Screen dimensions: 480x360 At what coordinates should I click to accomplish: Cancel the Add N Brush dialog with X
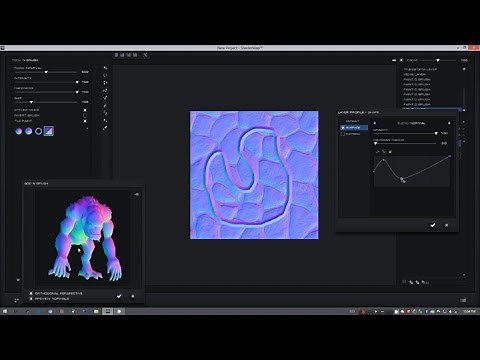coord(132,296)
